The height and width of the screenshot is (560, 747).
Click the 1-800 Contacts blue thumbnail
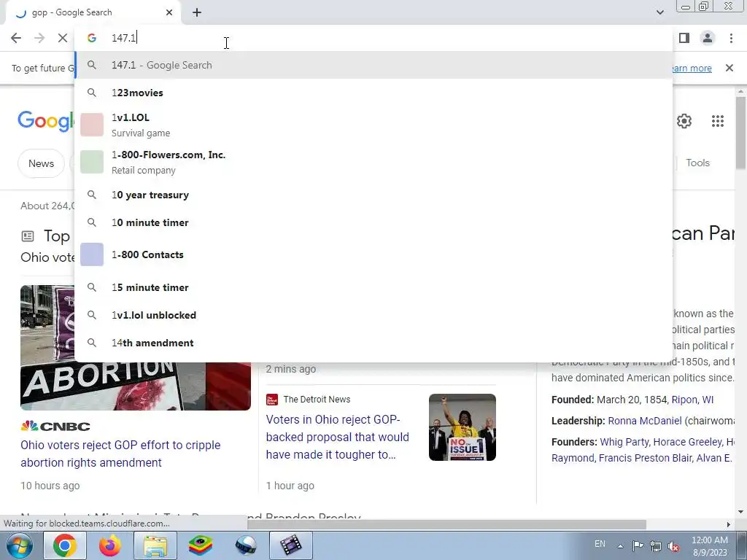coord(92,254)
